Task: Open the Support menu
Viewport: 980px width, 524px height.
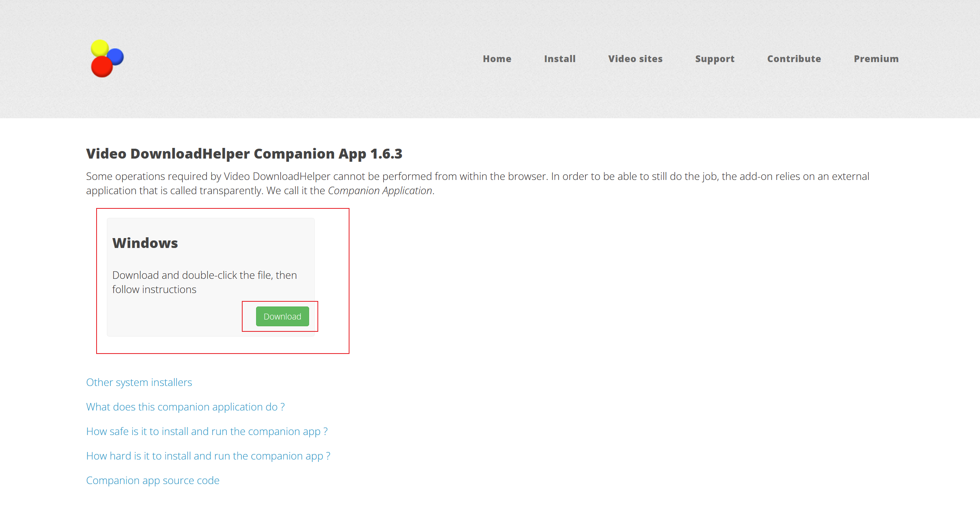Action: click(715, 59)
